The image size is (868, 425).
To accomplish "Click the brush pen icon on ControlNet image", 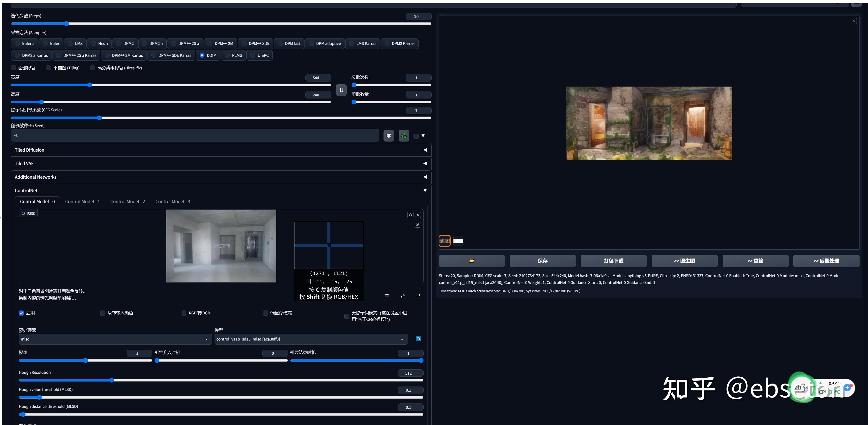I will (417, 224).
